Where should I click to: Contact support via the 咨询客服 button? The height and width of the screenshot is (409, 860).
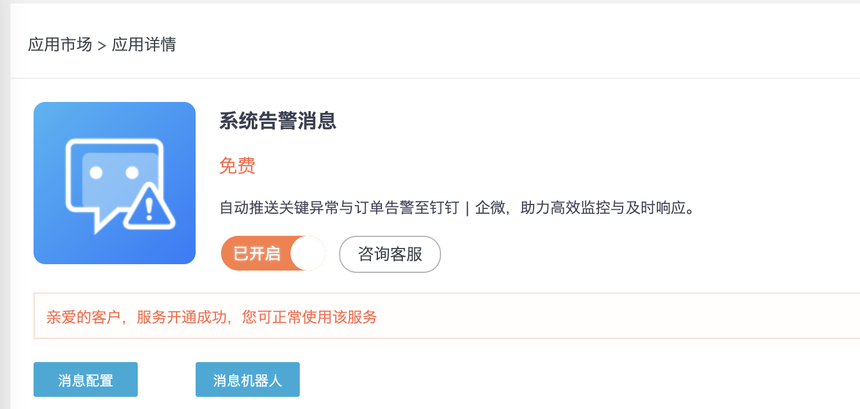pyautogui.click(x=390, y=254)
